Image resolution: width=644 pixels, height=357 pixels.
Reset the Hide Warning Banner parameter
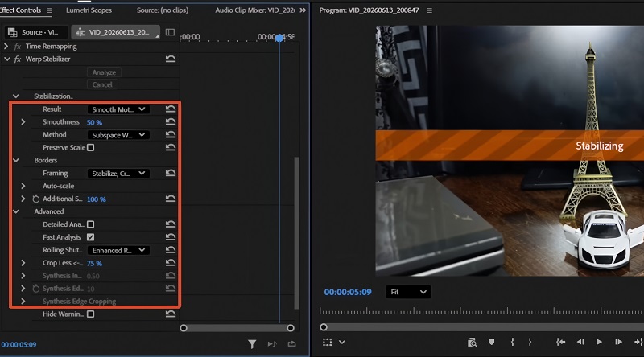(x=171, y=314)
